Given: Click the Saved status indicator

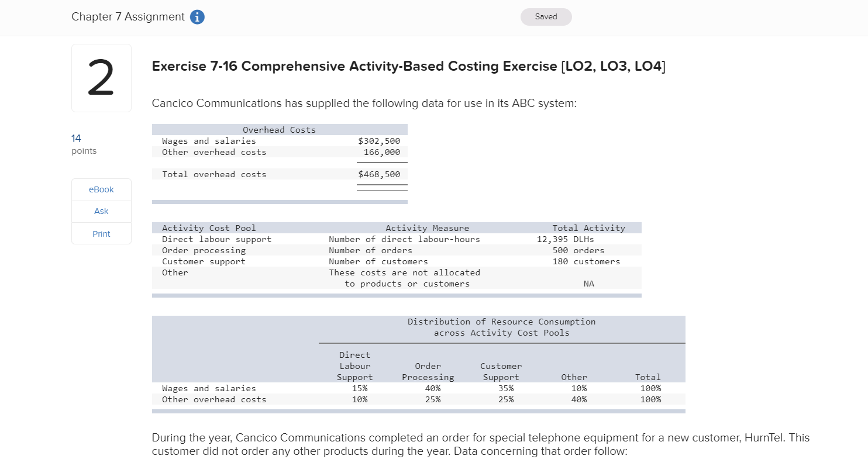Looking at the screenshot, I should 546,17.
